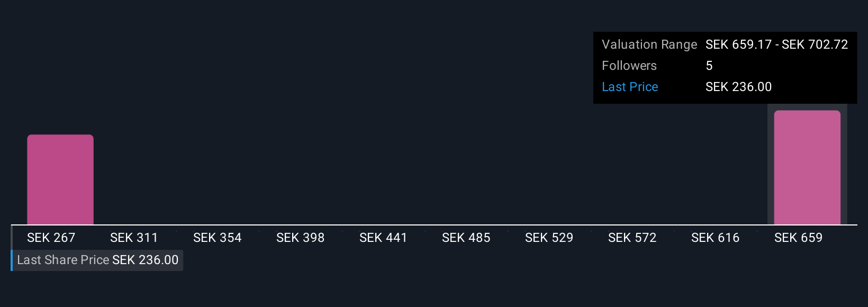Select the SEK 441 axis label

383,238
